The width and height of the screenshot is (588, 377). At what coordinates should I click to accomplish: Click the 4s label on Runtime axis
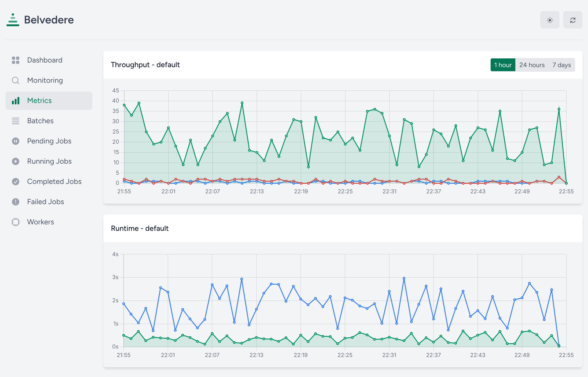coord(116,254)
